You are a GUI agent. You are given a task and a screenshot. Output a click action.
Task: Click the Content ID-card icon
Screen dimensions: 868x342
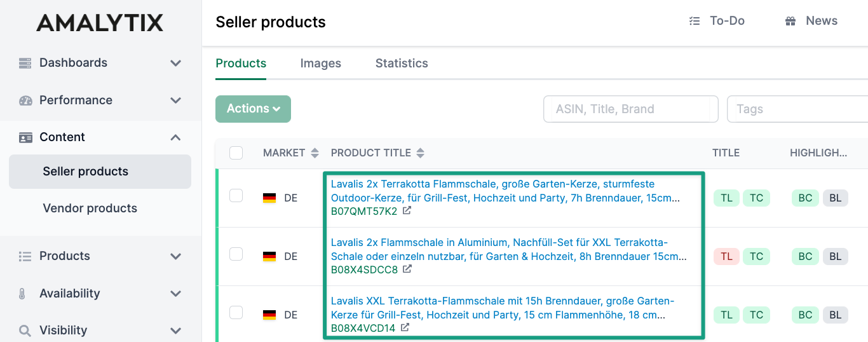click(x=25, y=137)
